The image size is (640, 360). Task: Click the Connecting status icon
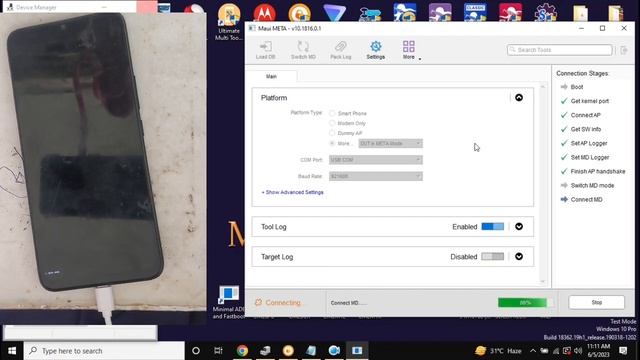pyautogui.click(x=258, y=302)
